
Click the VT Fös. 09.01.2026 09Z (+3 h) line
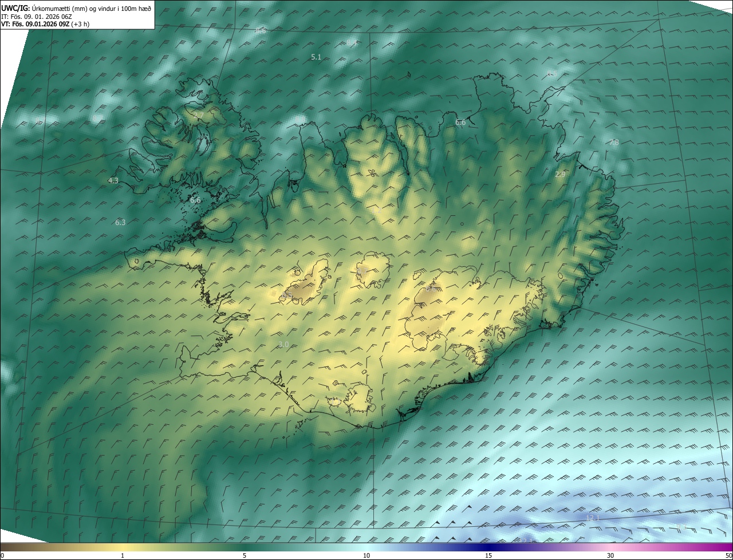(x=45, y=24)
